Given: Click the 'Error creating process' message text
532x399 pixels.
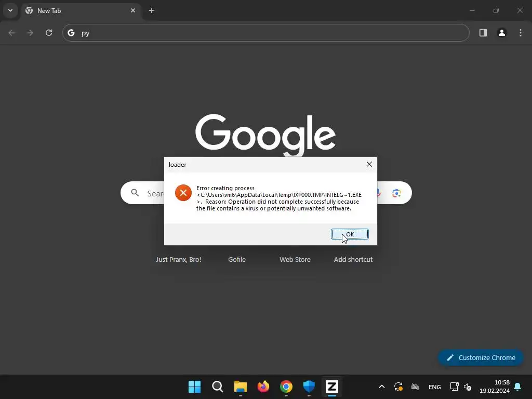Looking at the screenshot, I should [225, 188].
